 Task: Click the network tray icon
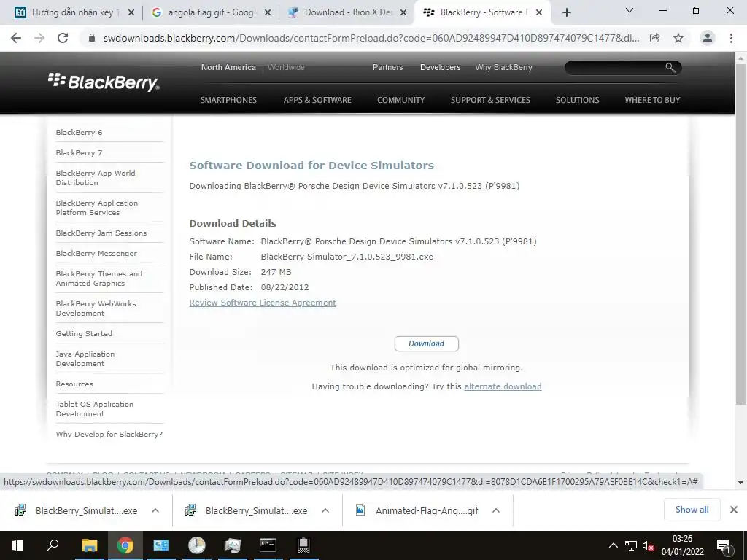631,545
